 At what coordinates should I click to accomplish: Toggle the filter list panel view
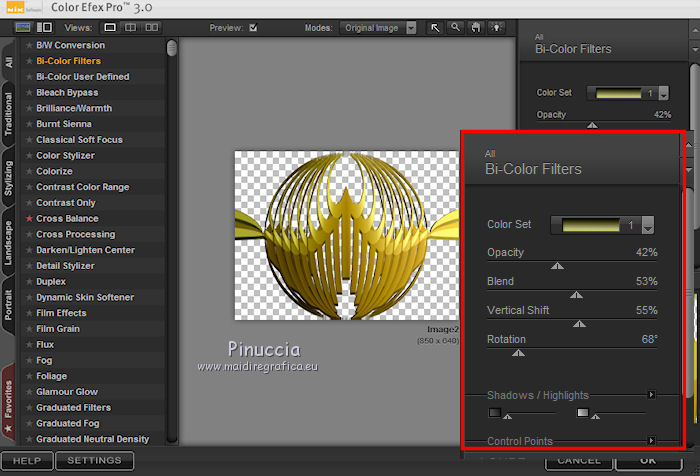pyautogui.click(x=44, y=27)
